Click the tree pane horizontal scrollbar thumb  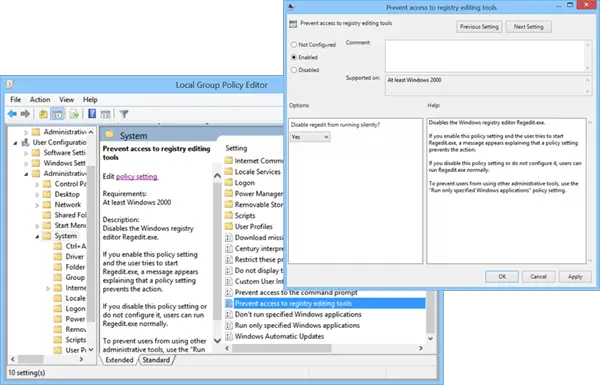point(31,359)
